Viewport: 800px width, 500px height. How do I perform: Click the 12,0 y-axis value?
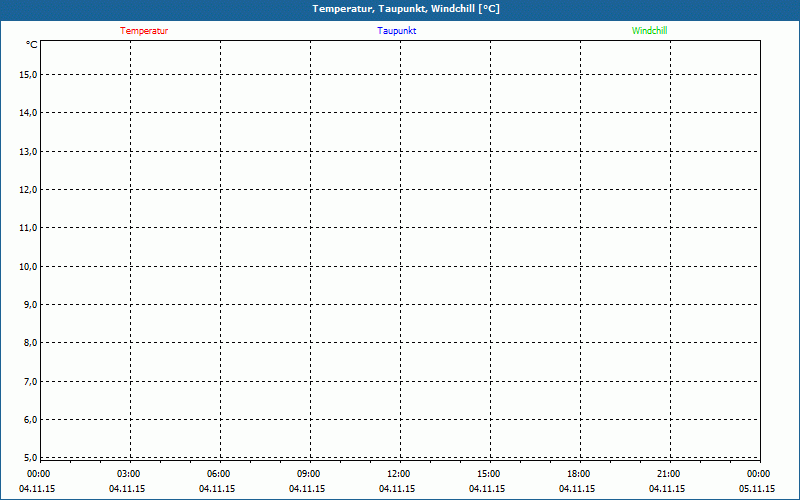(28, 190)
